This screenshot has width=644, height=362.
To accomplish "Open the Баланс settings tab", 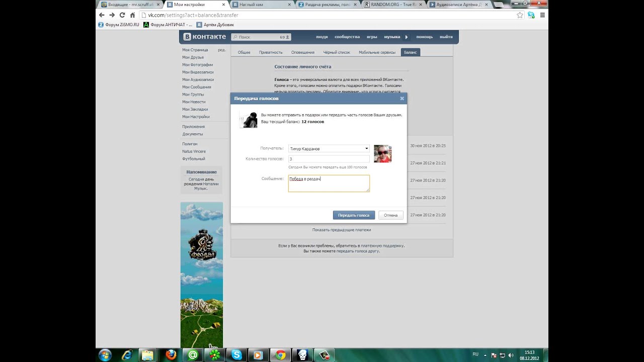I will click(411, 52).
